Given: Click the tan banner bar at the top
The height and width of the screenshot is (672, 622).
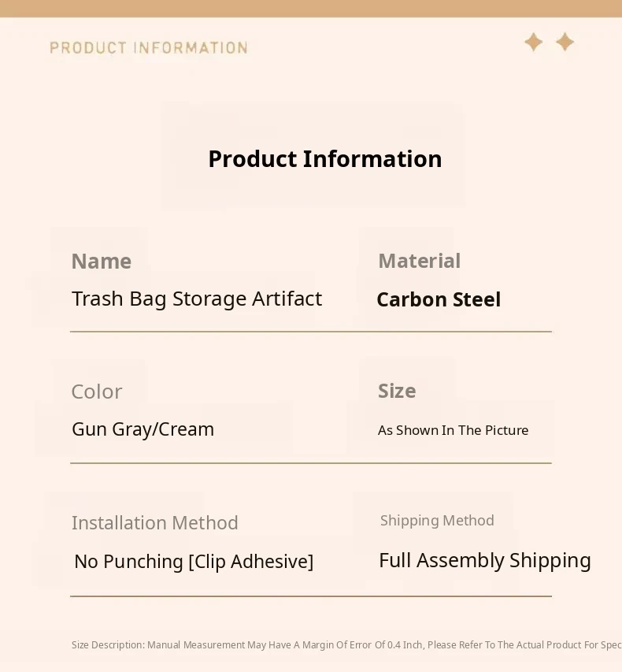Looking at the screenshot, I should (x=311, y=8).
